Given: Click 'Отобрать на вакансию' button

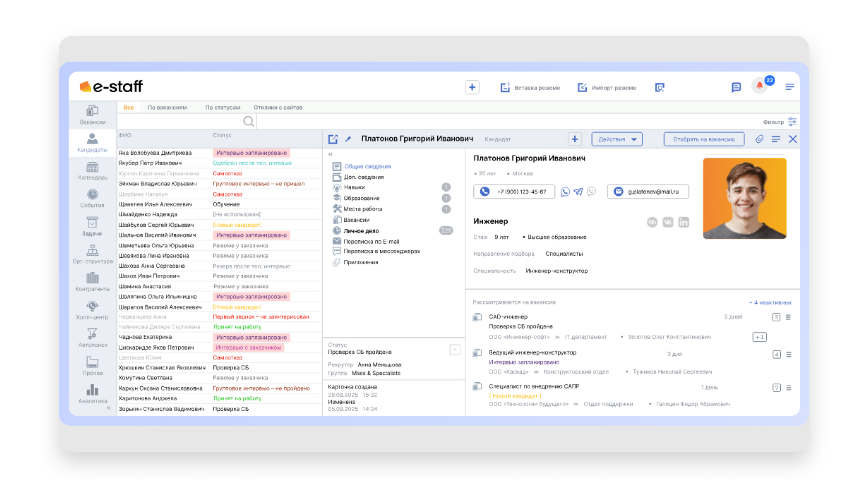Looking at the screenshot, I should point(703,139).
